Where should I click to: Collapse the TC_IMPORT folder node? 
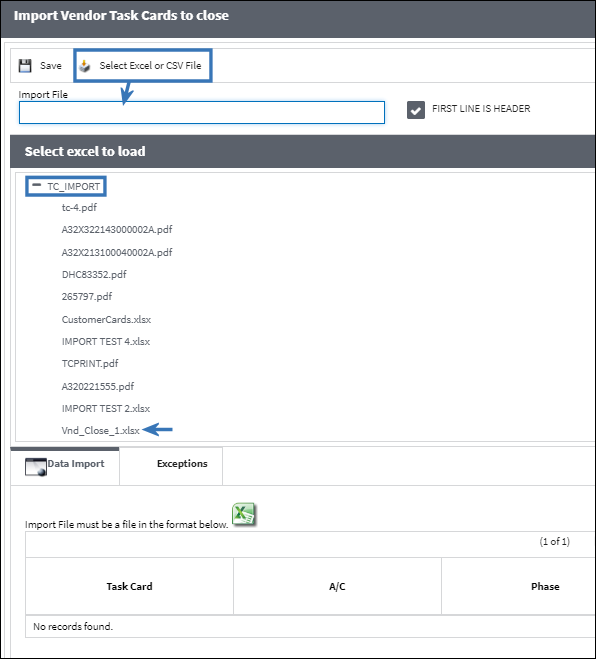tap(37, 185)
